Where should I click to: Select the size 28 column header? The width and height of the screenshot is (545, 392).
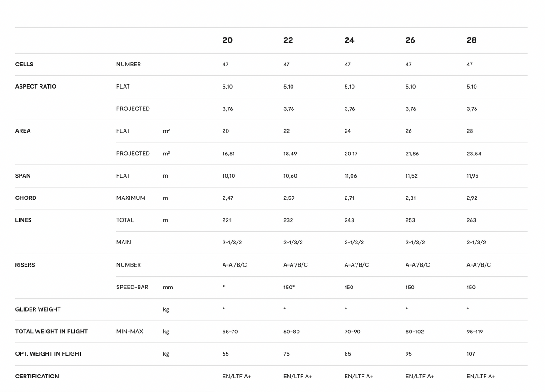(471, 40)
